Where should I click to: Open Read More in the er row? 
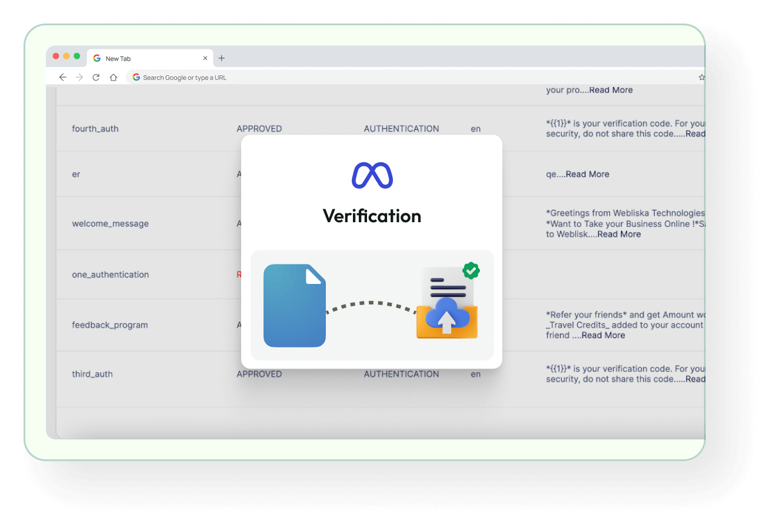588,174
